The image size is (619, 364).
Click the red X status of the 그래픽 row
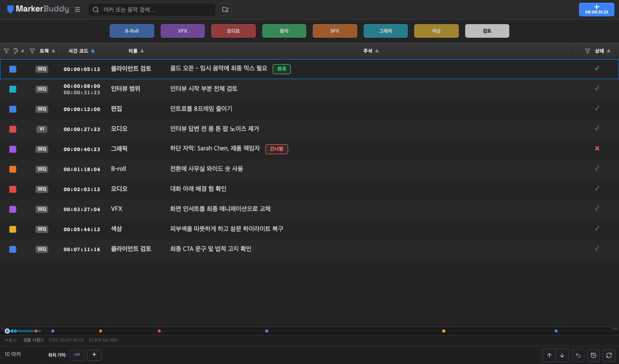pyautogui.click(x=597, y=149)
